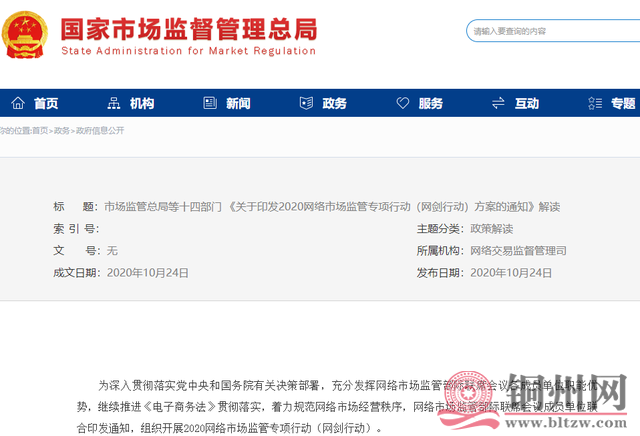Open the 专题 navigation menu item

tap(623, 103)
